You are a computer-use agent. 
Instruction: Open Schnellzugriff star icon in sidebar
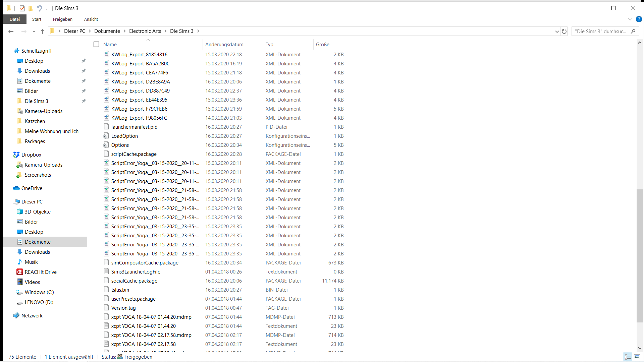(x=16, y=51)
